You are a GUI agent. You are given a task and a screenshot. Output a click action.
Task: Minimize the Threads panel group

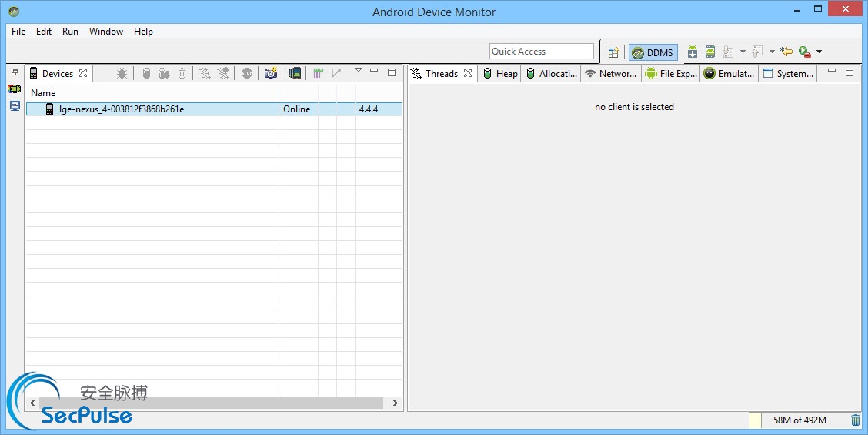coord(832,71)
